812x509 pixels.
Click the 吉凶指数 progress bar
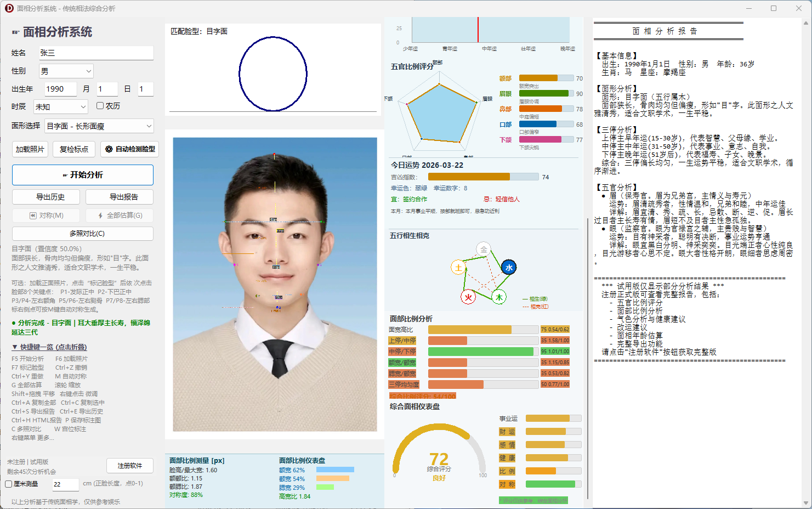[482, 177]
